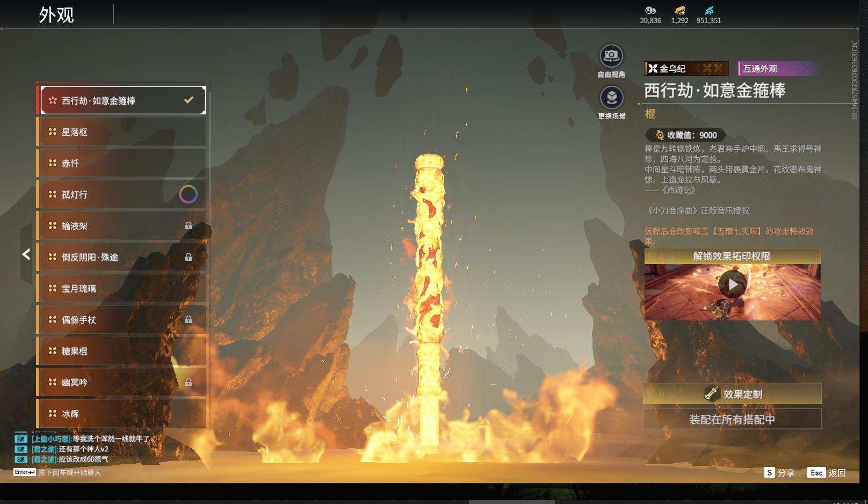
Task: Click the 1,292 currency amount
Action: click(x=680, y=20)
